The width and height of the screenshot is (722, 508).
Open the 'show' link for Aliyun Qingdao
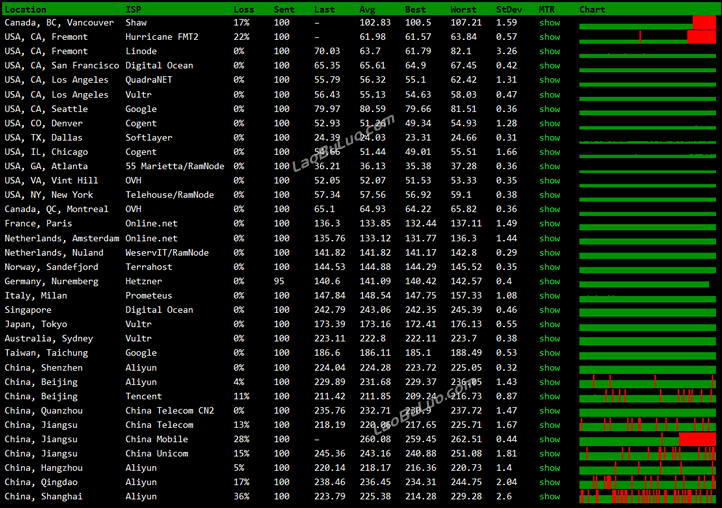[x=549, y=482]
